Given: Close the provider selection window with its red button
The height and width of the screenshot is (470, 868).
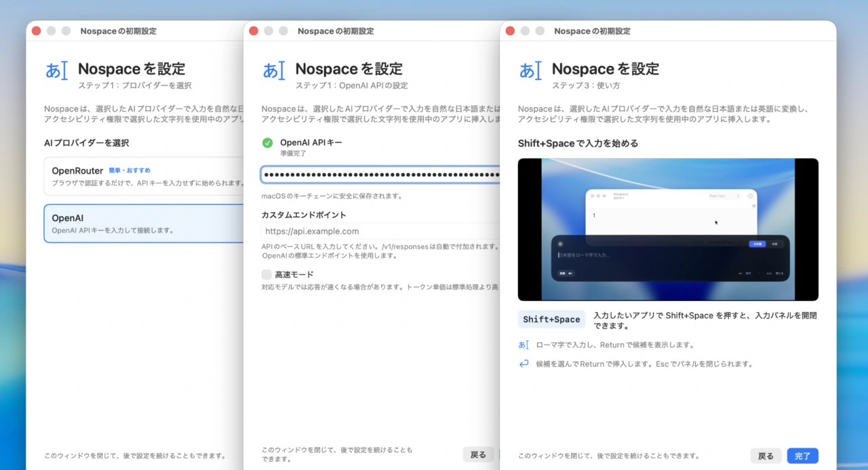Looking at the screenshot, I should (36, 31).
